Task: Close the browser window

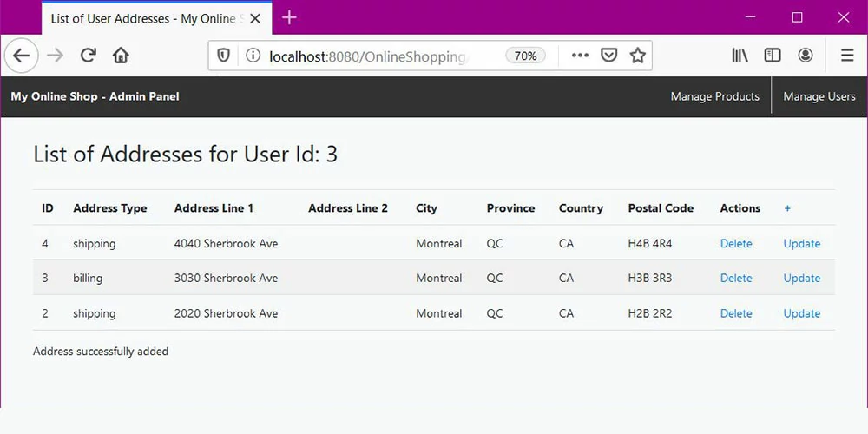Action: tap(844, 17)
